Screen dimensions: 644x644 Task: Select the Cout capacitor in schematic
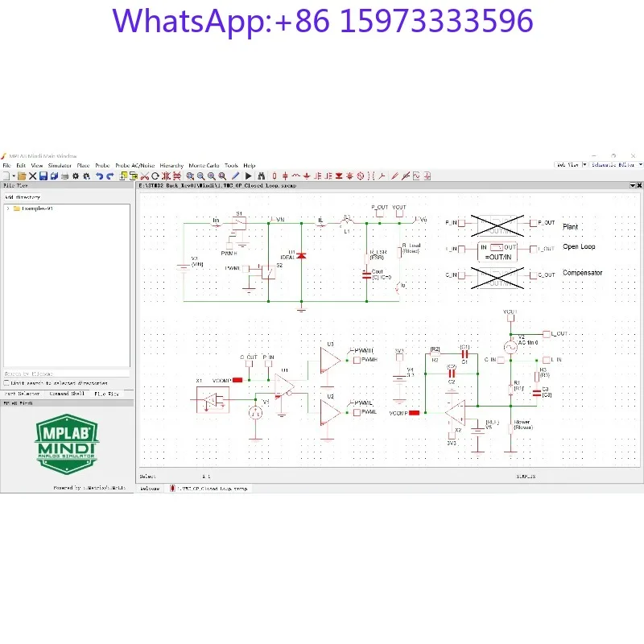click(x=366, y=275)
